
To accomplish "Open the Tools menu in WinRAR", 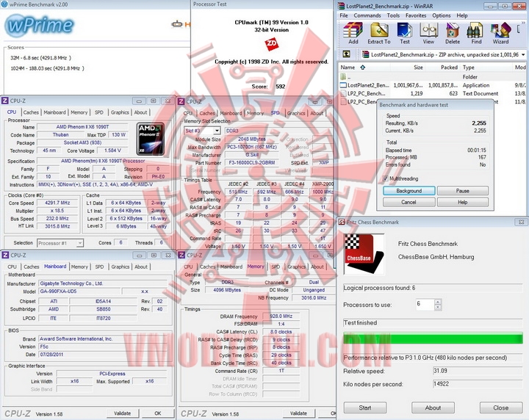I will pos(393,15).
